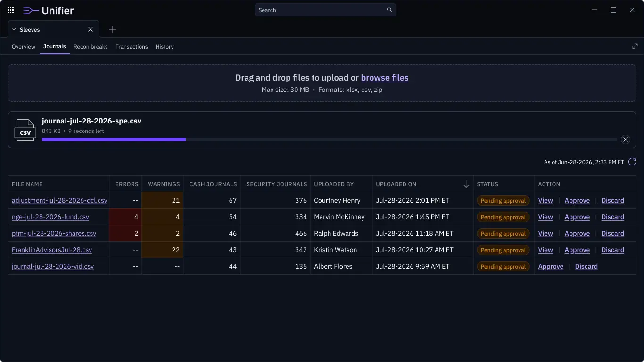
Task: Expand panel to full screen icon
Action: [x=635, y=46]
